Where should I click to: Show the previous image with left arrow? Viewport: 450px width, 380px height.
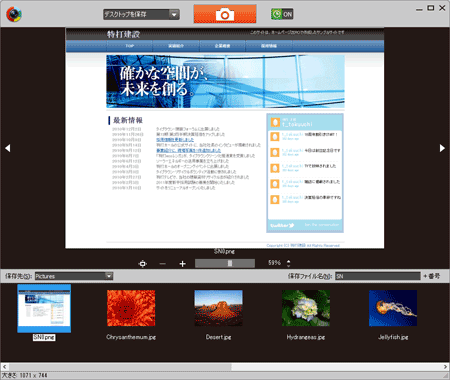(8, 148)
